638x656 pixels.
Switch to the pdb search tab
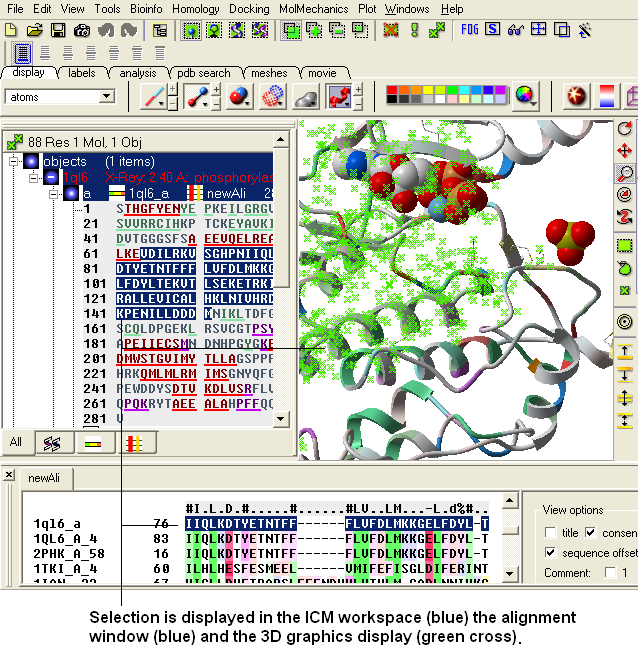[200, 73]
